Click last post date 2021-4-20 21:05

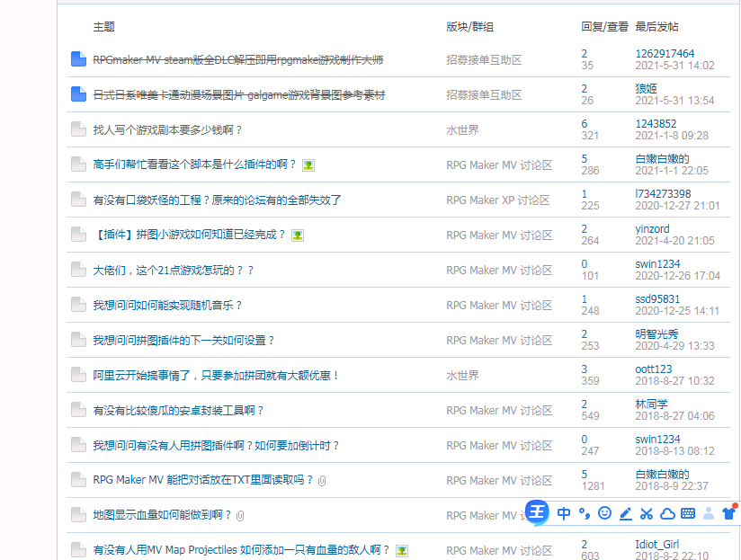674,240
